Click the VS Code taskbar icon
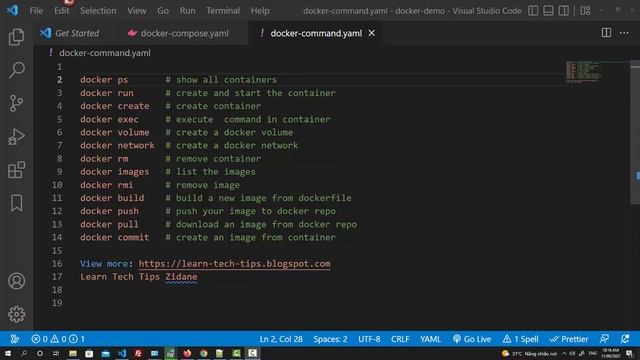The width and height of the screenshot is (640, 360). click(x=122, y=353)
